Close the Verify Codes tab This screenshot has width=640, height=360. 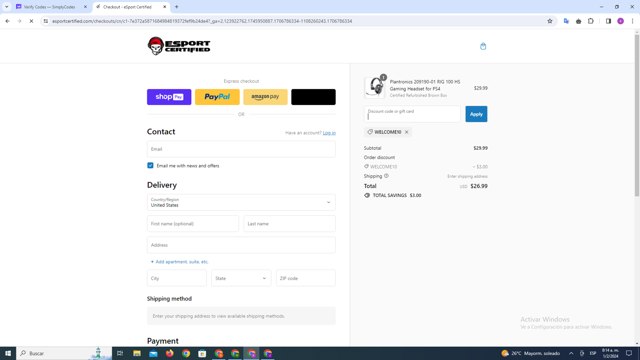(85, 7)
